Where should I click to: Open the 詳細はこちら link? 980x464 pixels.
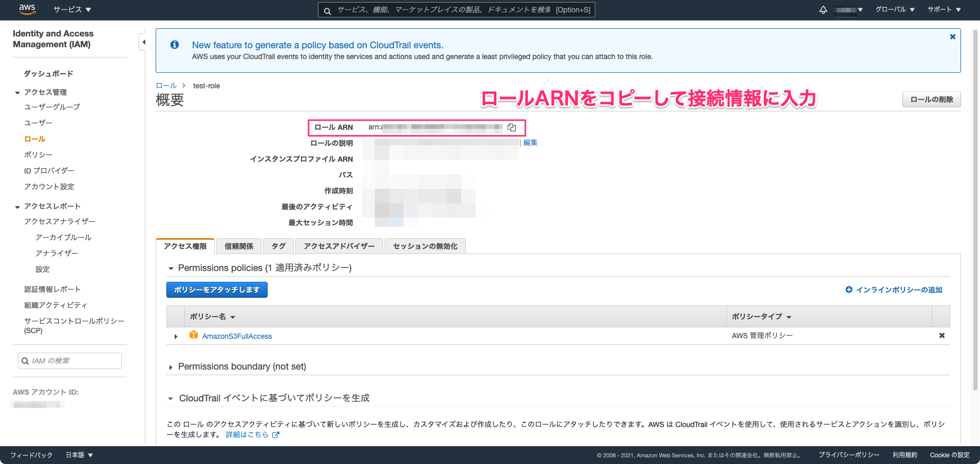(247, 435)
